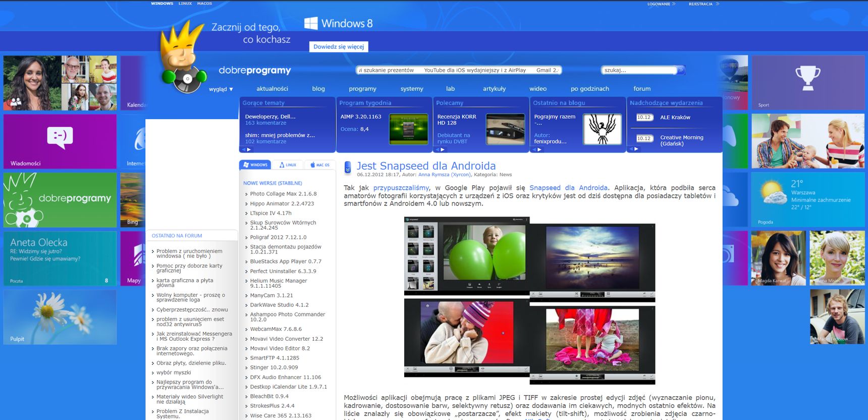Image resolution: width=868 pixels, height=420 pixels.
Task: Switch to the Linux programs tab
Action: [x=288, y=165]
